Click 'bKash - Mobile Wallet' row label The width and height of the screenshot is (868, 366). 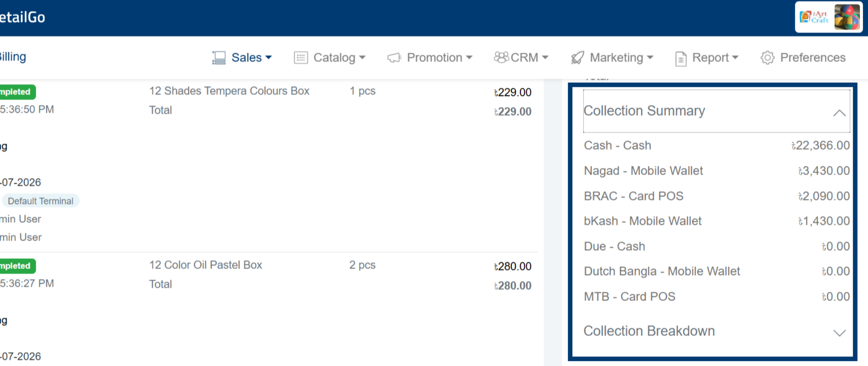coord(642,221)
